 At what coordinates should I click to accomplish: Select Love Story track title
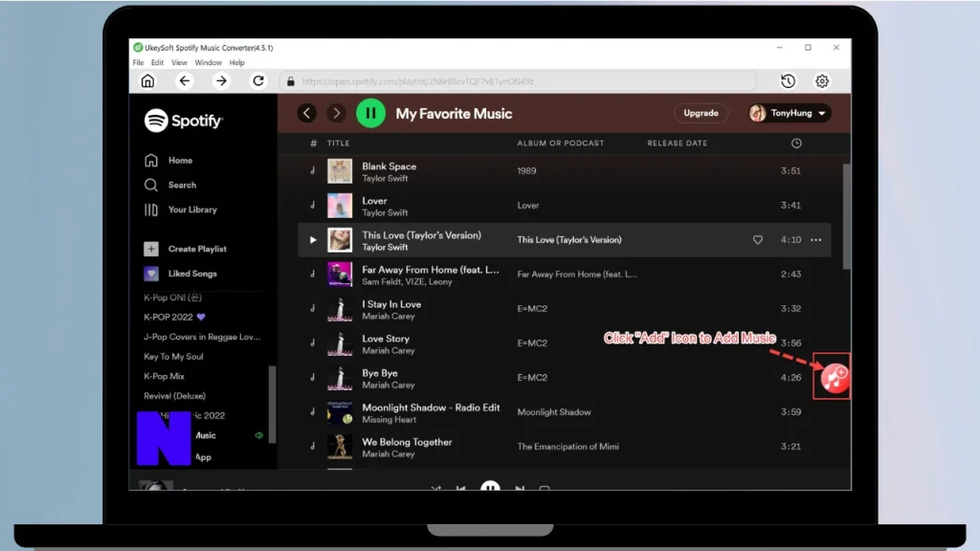click(x=386, y=339)
